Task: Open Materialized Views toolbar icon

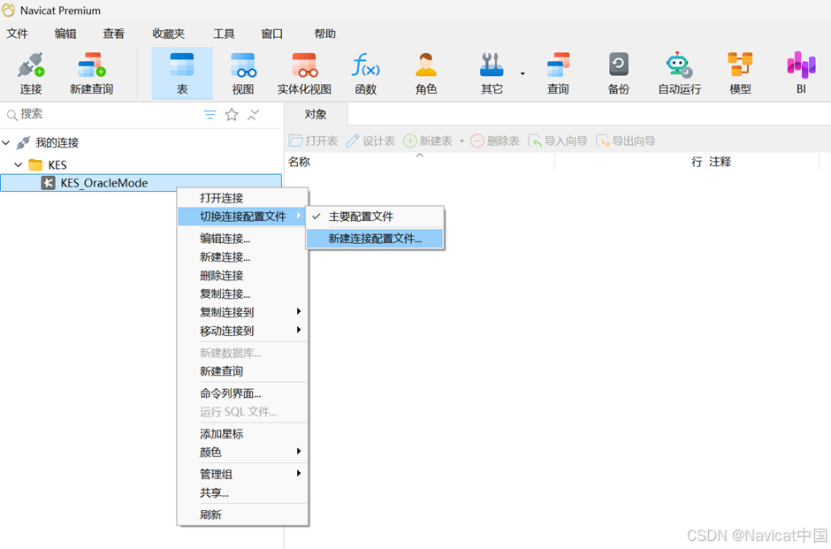Action: [304, 73]
